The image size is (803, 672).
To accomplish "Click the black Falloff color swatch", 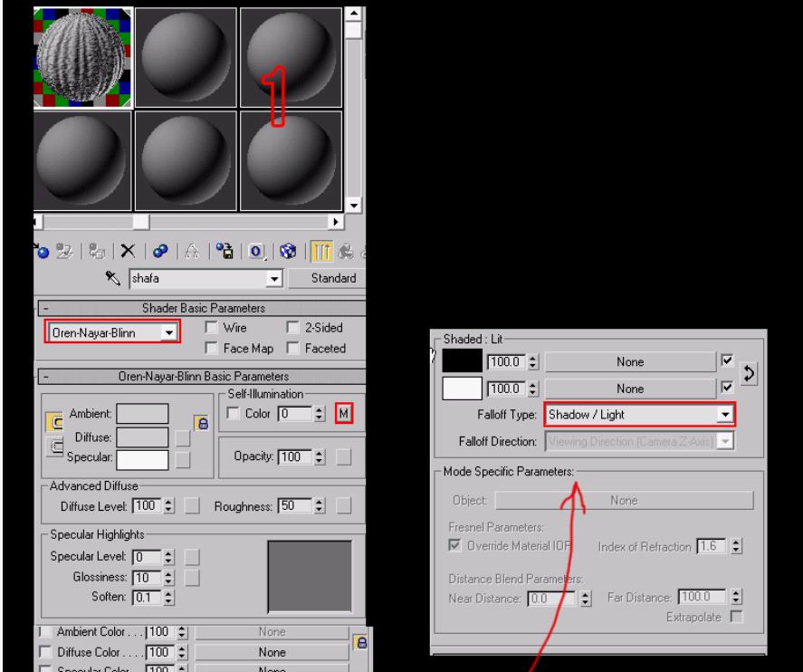I will pyautogui.click(x=462, y=360).
